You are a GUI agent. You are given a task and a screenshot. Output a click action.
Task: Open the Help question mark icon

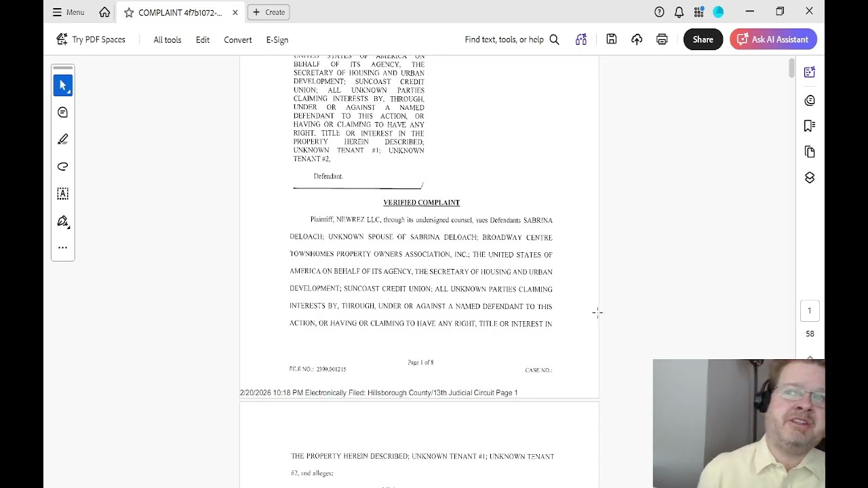(x=659, y=12)
